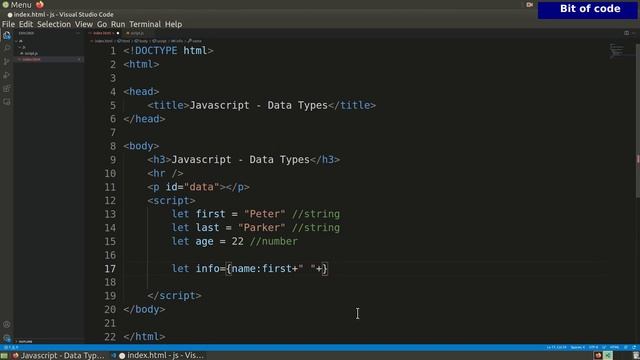Collapse the js subfolder in Explorer
The image size is (640, 360).
click(x=22, y=47)
